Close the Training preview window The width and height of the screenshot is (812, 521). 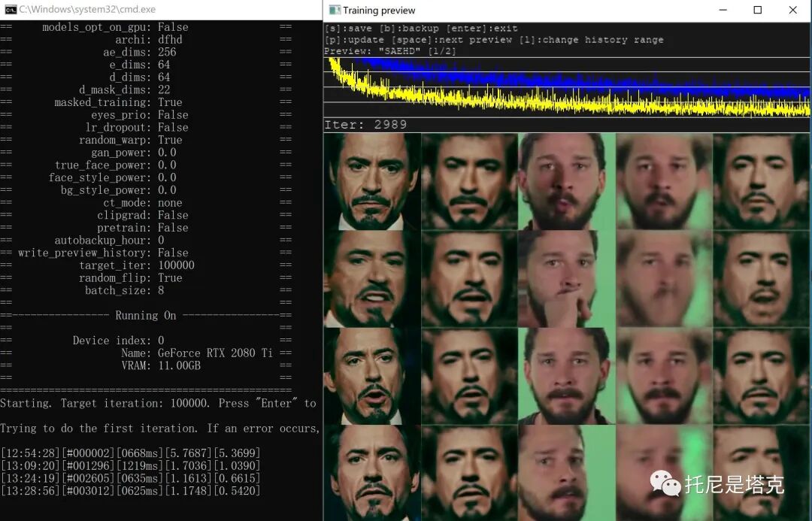click(793, 10)
